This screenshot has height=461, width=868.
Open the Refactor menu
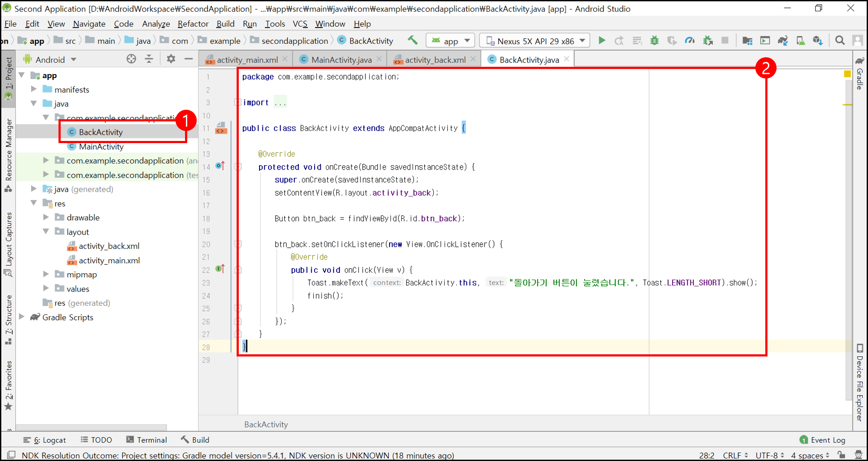193,24
